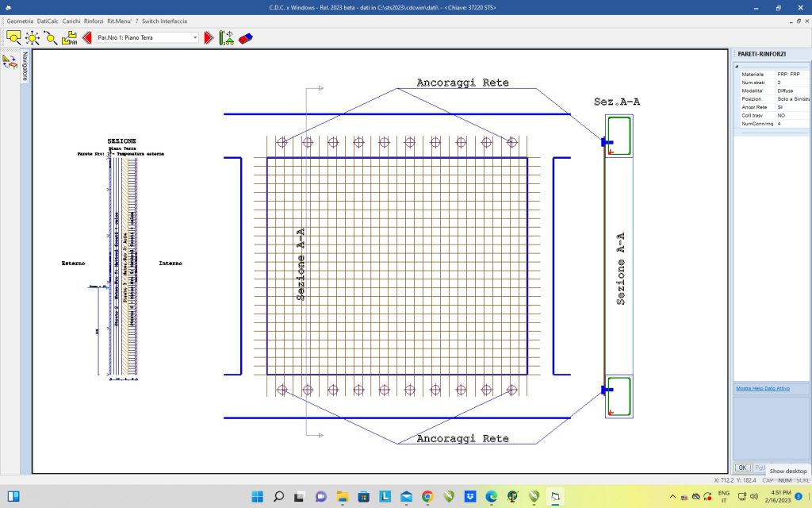
Task: Launch Microsoft Edge from the taskbar
Action: (491, 496)
